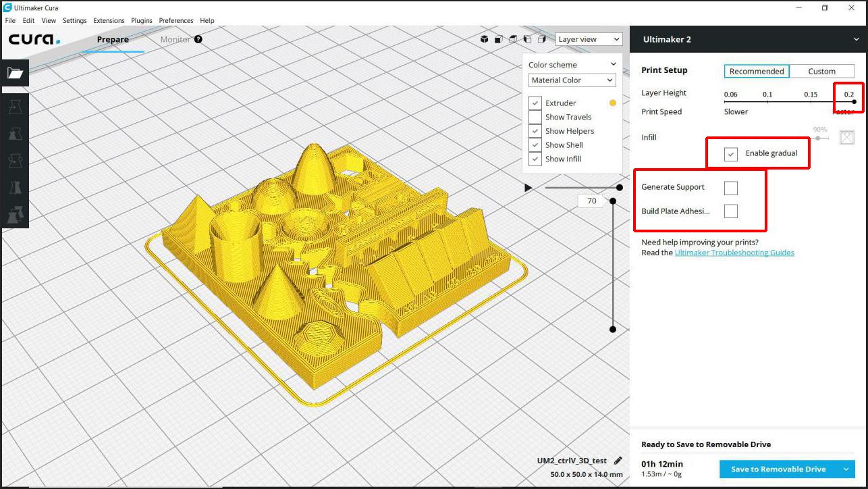Click the Layer Height slider handle
This screenshot has width=868, height=489.
854,102
